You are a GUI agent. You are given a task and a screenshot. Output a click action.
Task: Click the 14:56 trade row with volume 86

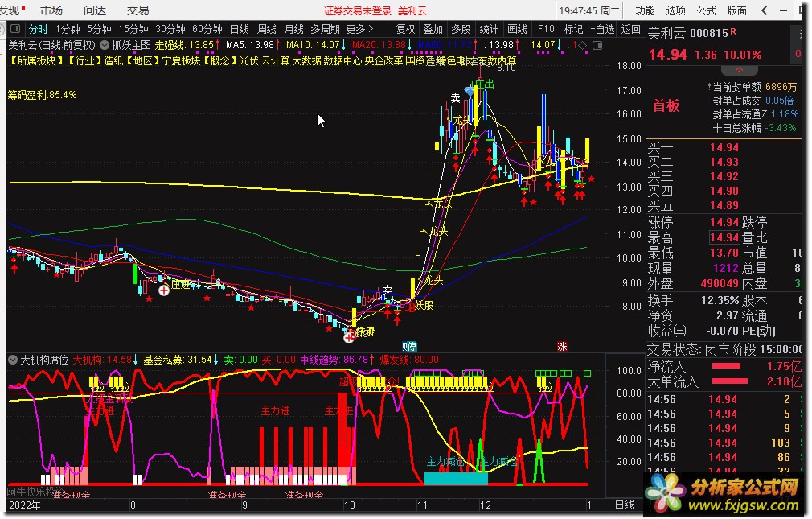(x=724, y=457)
